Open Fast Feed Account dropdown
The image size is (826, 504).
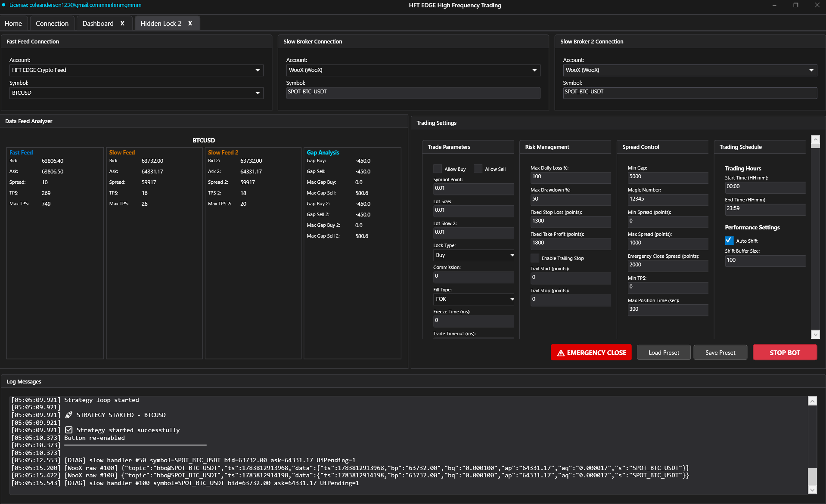tap(137, 70)
